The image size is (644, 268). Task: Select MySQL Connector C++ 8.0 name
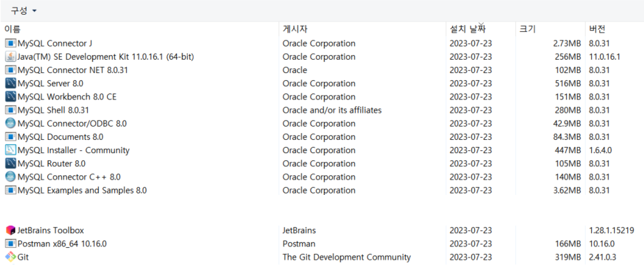pos(69,177)
